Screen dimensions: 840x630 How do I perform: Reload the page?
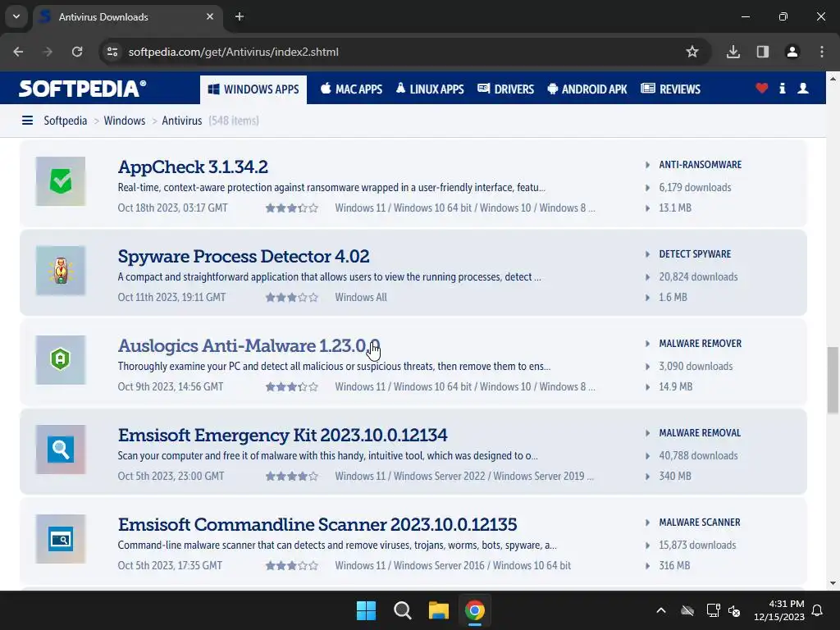77,52
